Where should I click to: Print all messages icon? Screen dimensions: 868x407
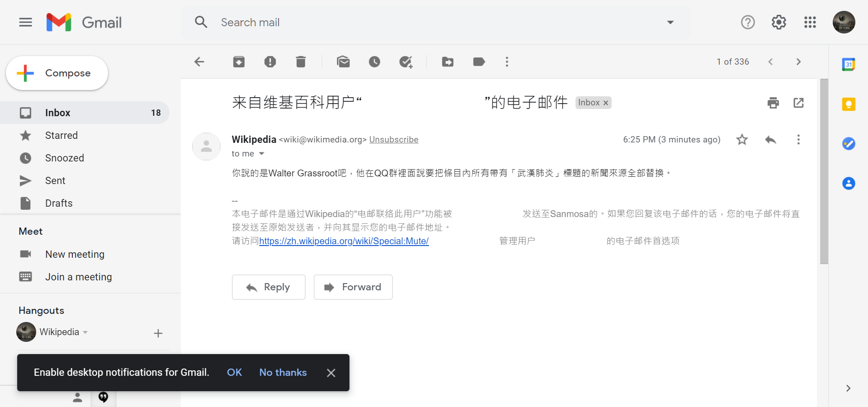(773, 103)
